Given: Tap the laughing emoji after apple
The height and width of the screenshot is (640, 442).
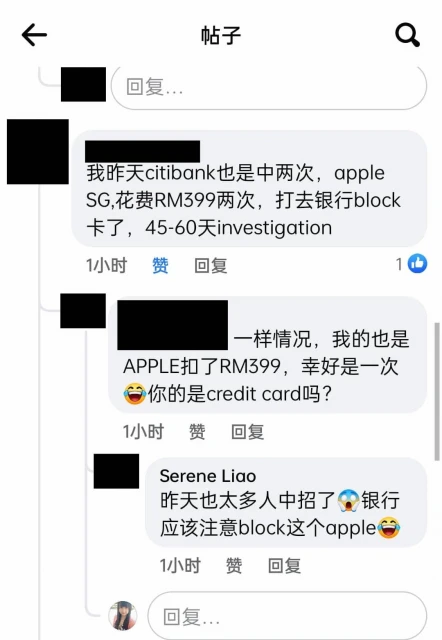Looking at the screenshot, I should pyautogui.click(x=389, y=527).
